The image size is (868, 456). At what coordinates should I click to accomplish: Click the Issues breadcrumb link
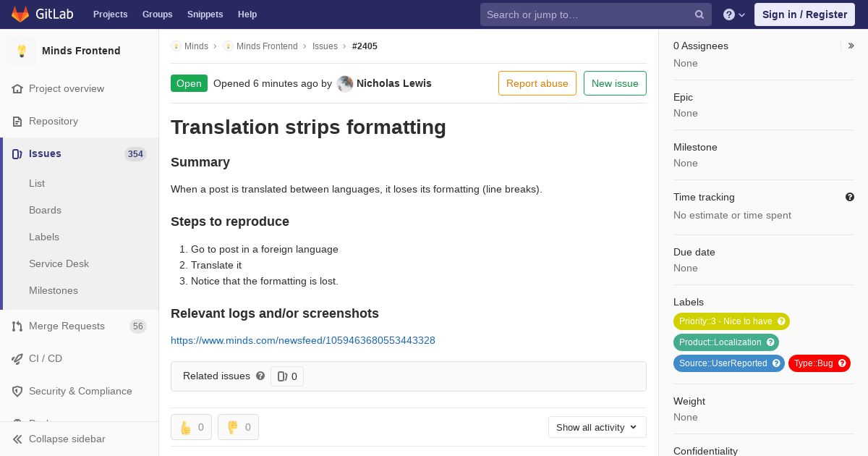(x=325, y=46)
